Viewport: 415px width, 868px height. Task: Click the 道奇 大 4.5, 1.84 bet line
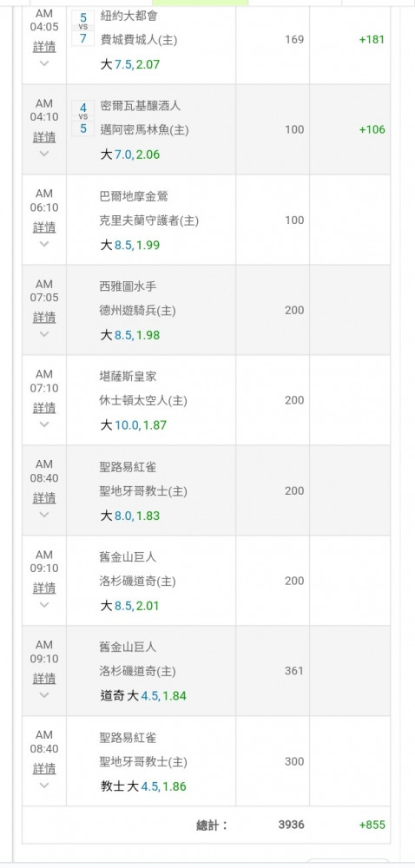point(143,696)
